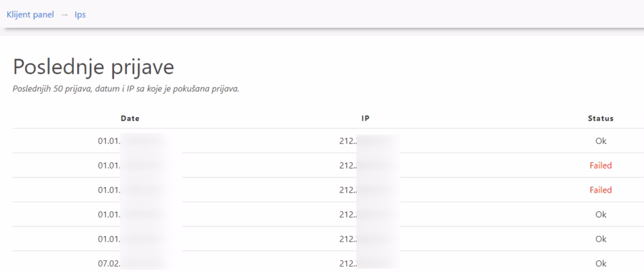
Task: Select the Failed status in third row
Action: tap(601, 190)
